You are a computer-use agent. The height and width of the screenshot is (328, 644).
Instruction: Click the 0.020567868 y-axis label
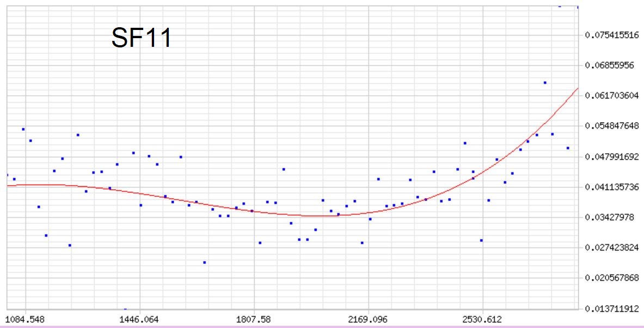tap(611, 278)
